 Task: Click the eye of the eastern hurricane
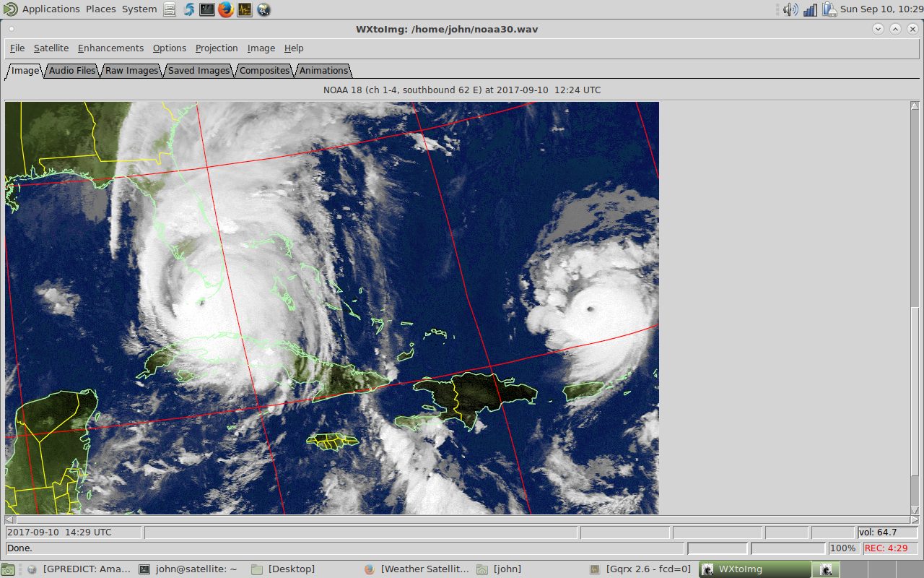[590, 309]
